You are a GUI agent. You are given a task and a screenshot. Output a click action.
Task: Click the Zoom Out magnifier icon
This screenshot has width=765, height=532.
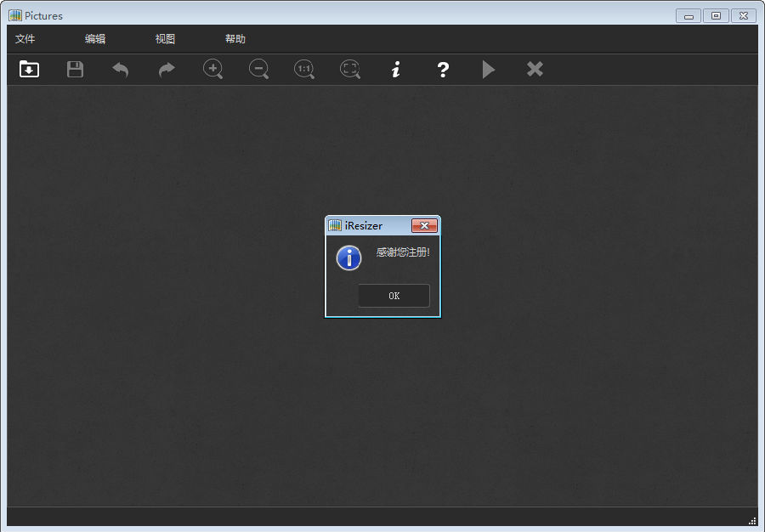[259, 70]
